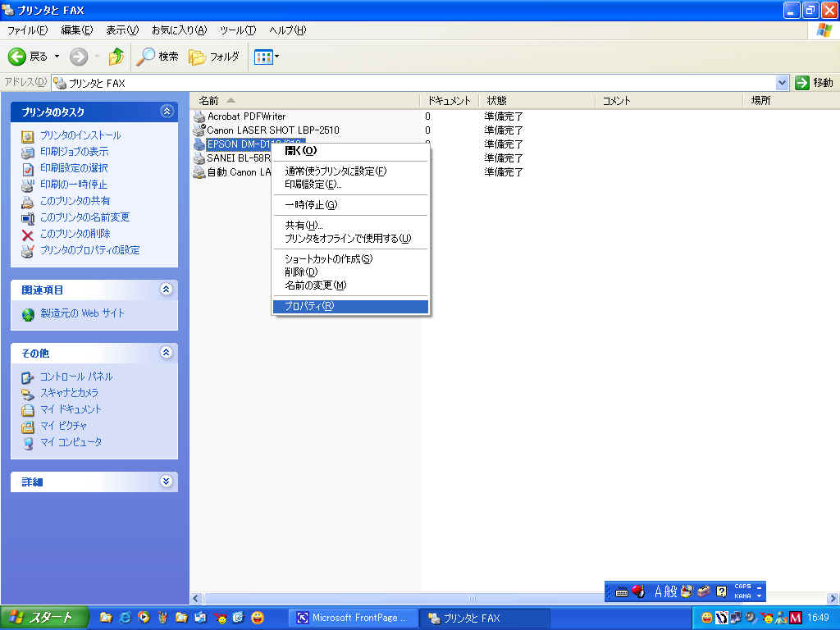Select 通常使うプリンタに設定 in context menu
840x630 pixels.
(x=350, y=171)
